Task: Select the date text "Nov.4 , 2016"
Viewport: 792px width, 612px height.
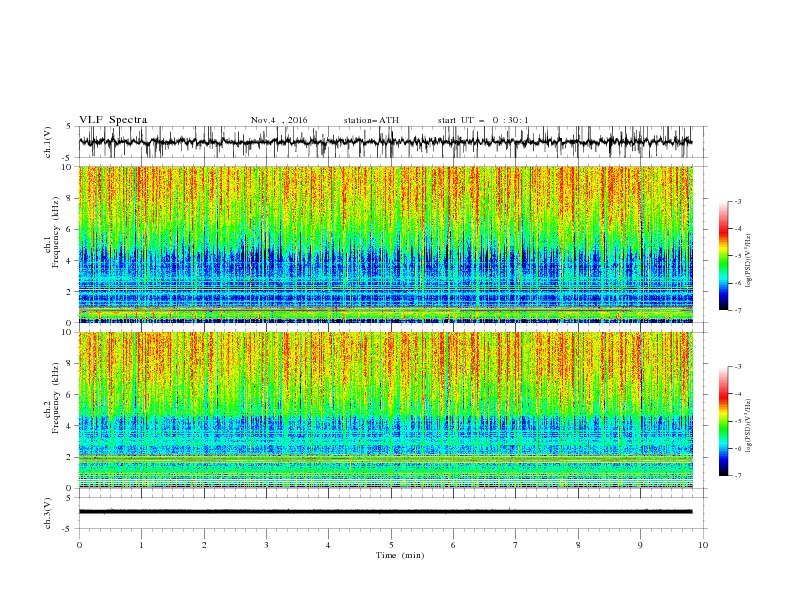Action: (279, 120)
